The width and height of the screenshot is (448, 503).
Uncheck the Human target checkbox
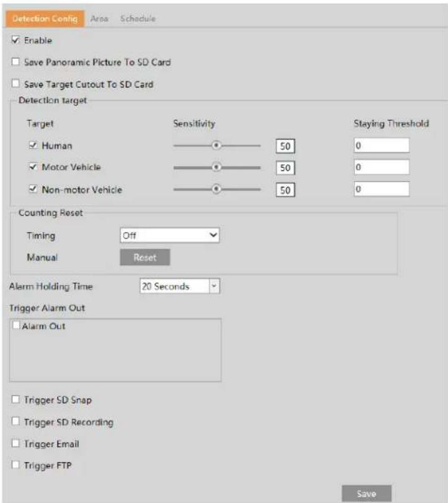[x=33, y=145]
